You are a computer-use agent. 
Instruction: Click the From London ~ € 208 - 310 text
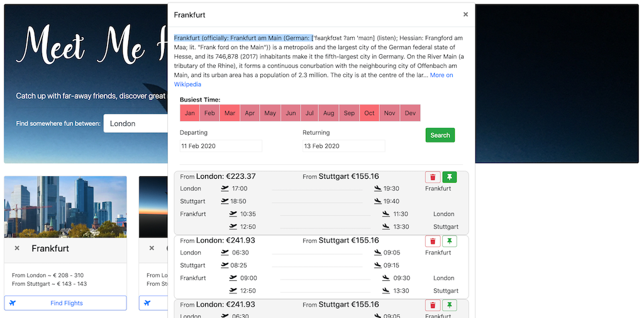click(48, 275)
